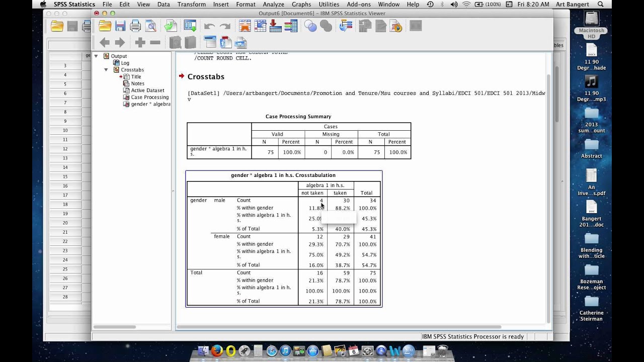Open the Graphs menu

[301, 5]
